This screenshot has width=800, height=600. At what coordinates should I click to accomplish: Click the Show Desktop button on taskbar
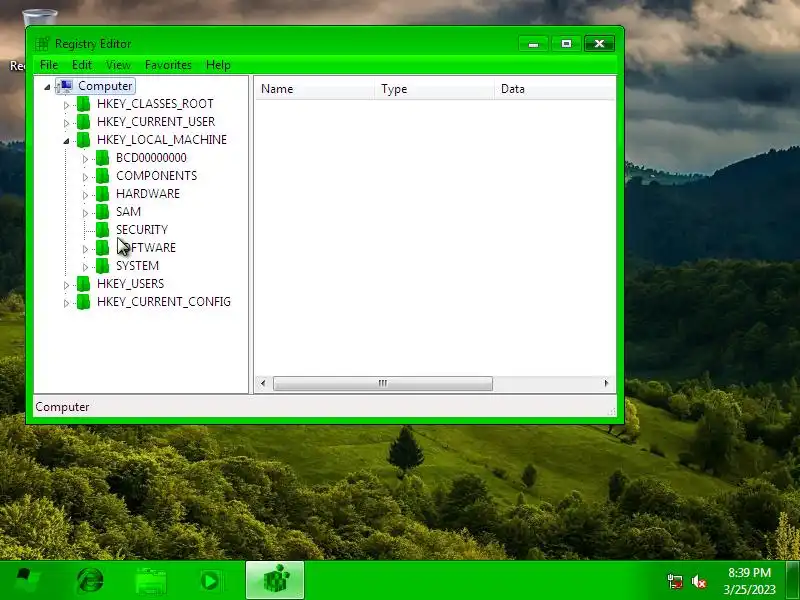(792, 580)
